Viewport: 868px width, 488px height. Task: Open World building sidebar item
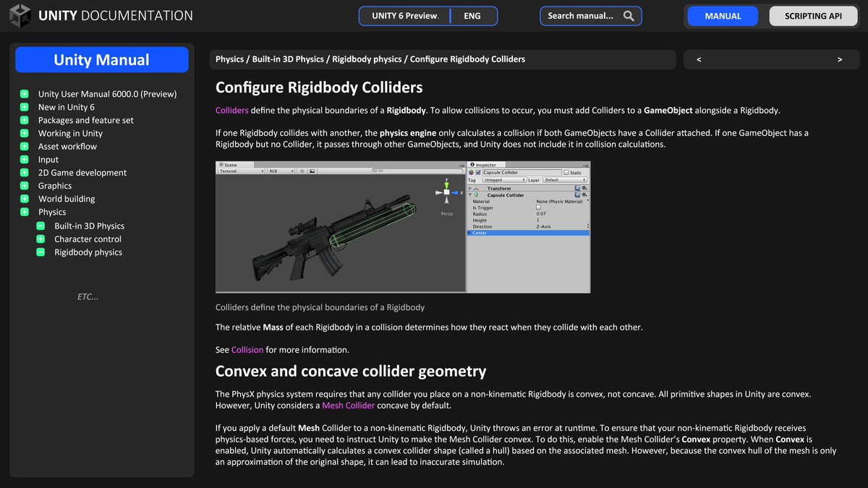click(67, 199)
